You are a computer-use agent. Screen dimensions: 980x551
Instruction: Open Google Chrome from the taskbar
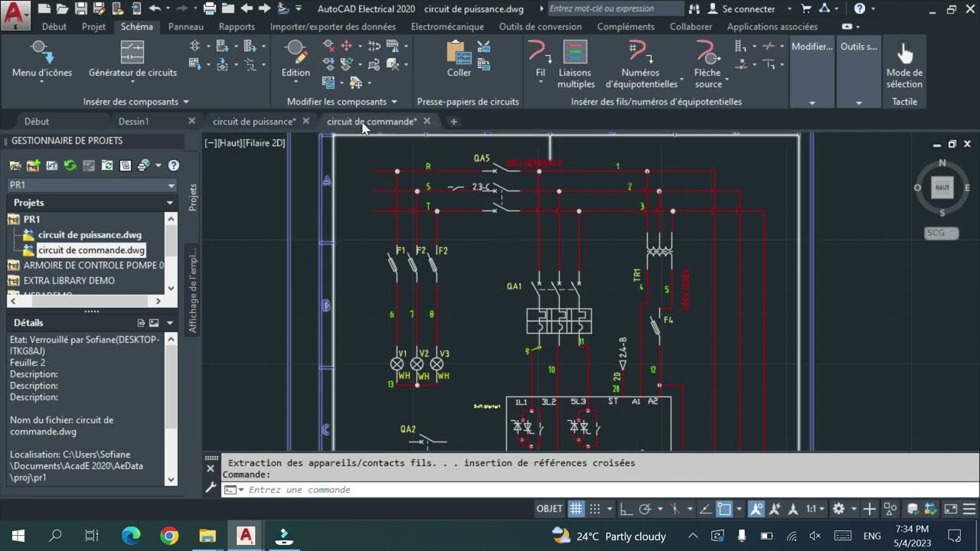coord(169,536)
